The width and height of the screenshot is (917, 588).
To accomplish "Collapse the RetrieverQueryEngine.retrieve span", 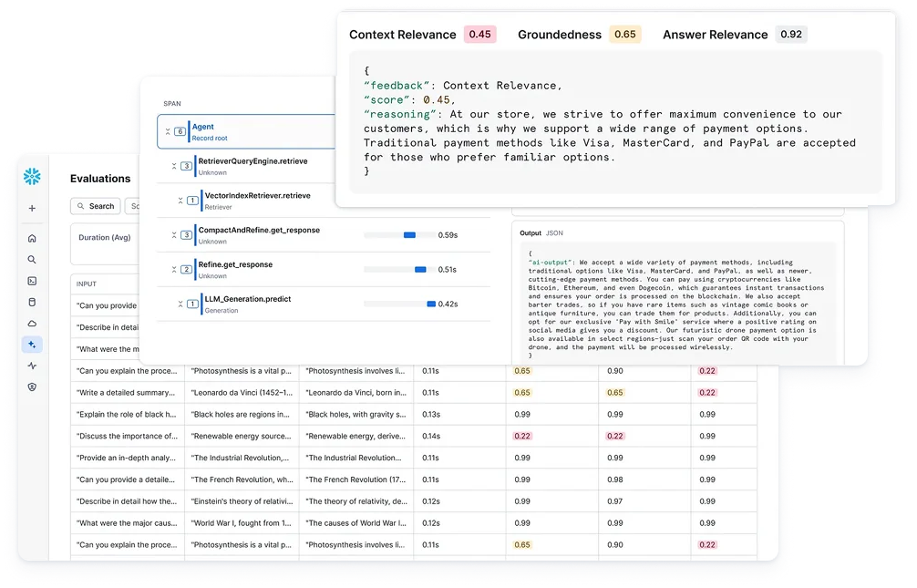I will click(x=174, y=166).
